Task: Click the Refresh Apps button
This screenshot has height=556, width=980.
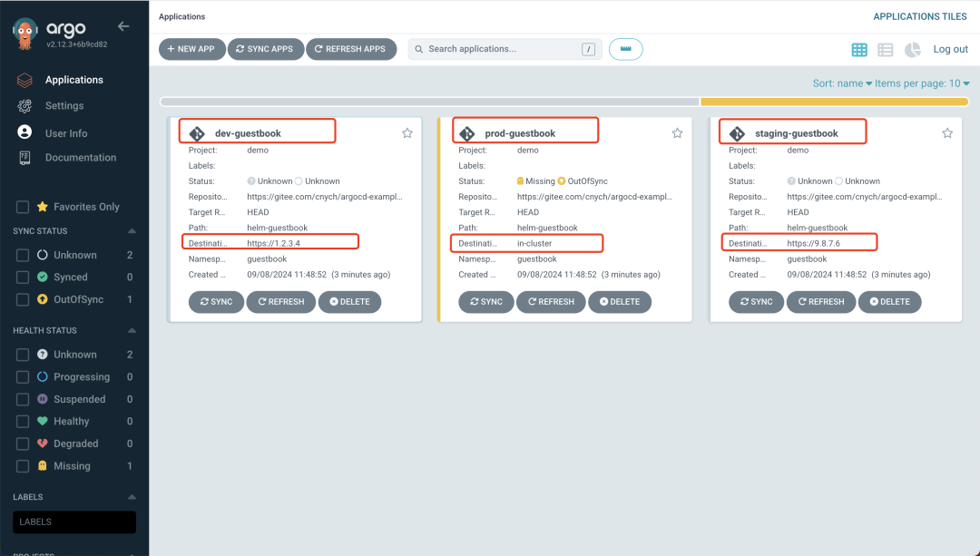Action: click(x=351, y=49)
